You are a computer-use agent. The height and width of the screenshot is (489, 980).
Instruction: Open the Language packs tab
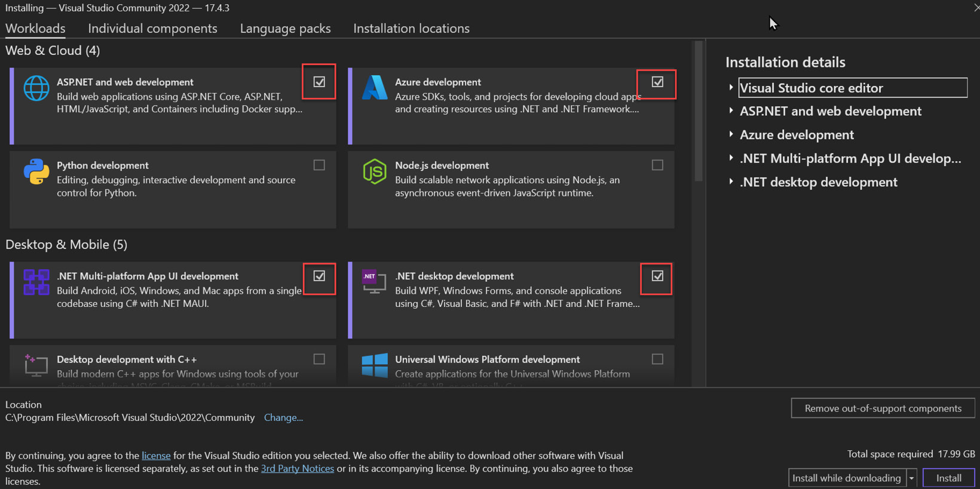[285, 28]
